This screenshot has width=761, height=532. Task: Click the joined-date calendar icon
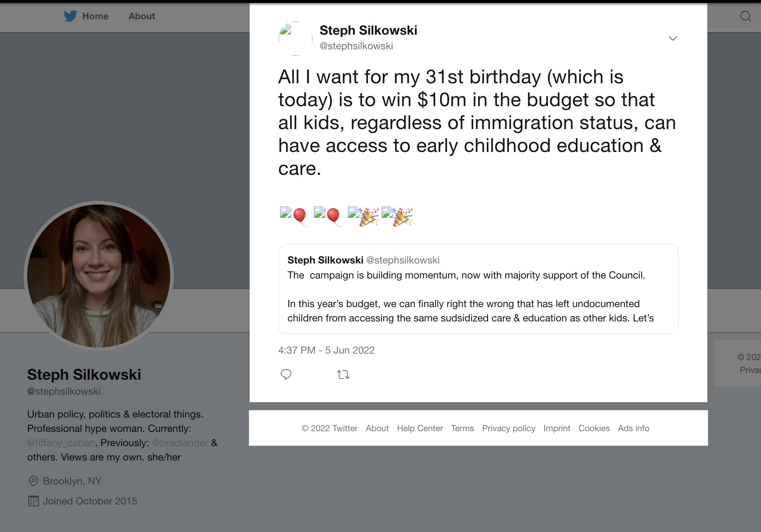click(33, 501)
